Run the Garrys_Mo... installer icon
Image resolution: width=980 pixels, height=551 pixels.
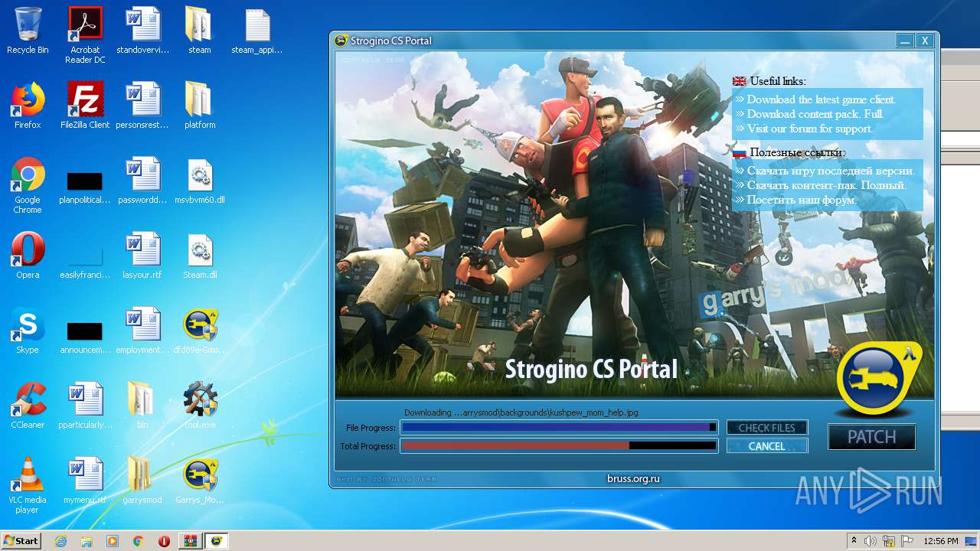click(x=200, y=481)
